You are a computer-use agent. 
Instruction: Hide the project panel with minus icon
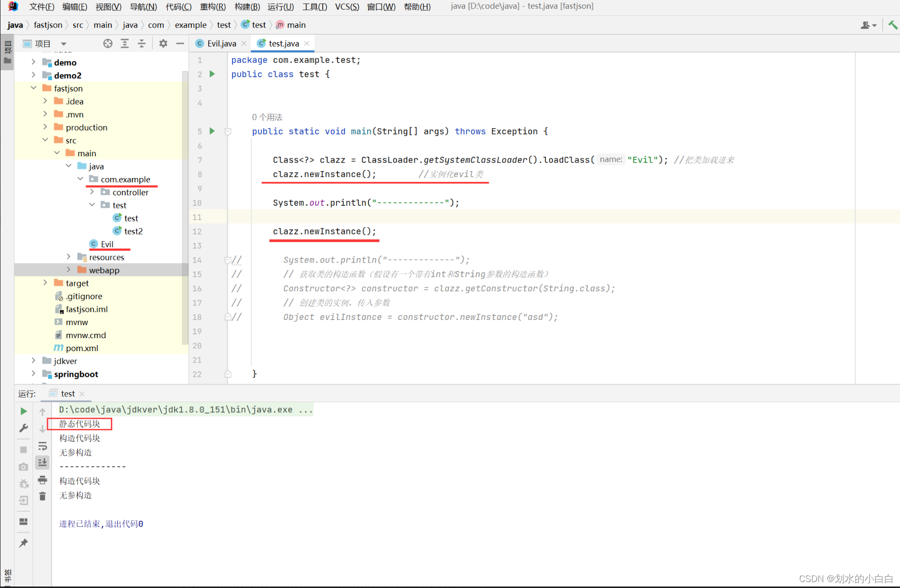click(x=180, y=44)
